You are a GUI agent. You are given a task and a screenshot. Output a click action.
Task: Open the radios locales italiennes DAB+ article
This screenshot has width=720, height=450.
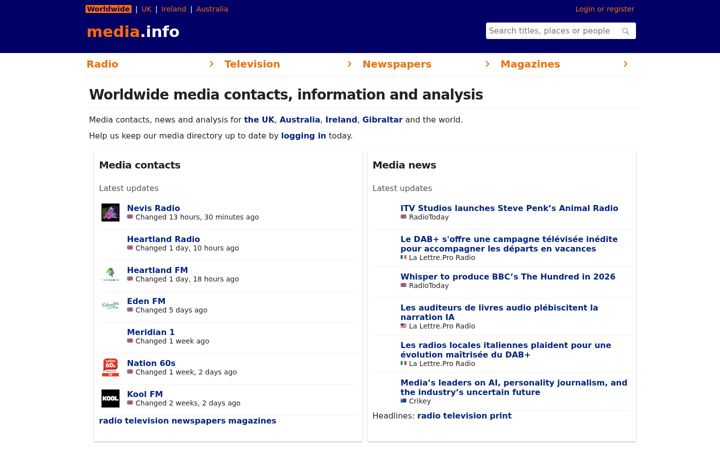(x=506, y=350)
